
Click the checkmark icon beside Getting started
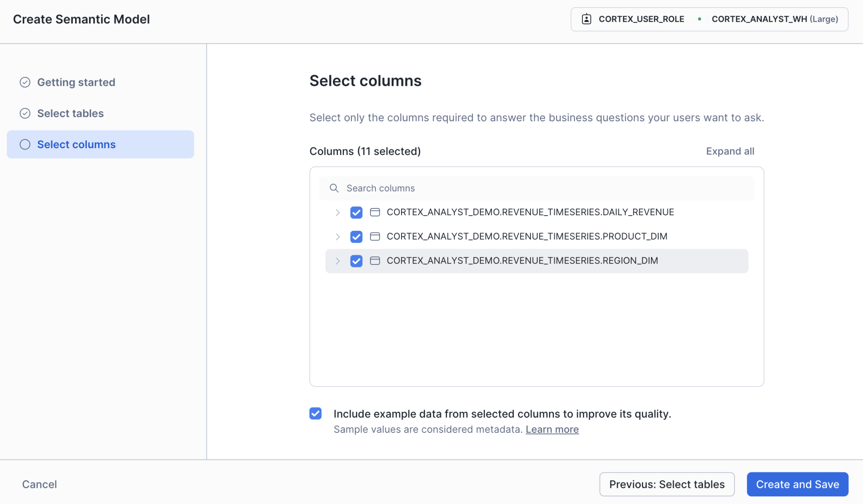25,82
